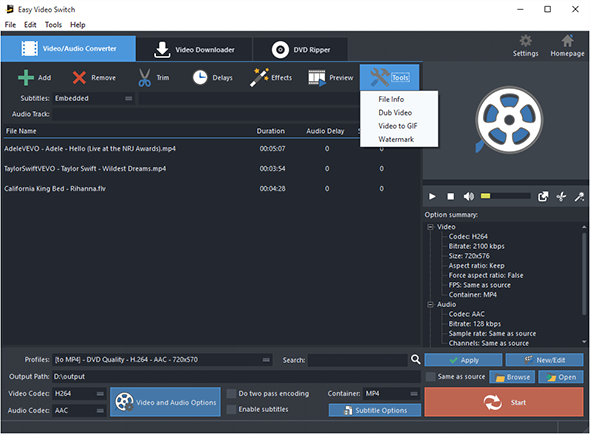Select 'Video to GIF' from Tools menu
Viewport: 590px width, 434px height.
pyautogui.click(x=398, y=126)
